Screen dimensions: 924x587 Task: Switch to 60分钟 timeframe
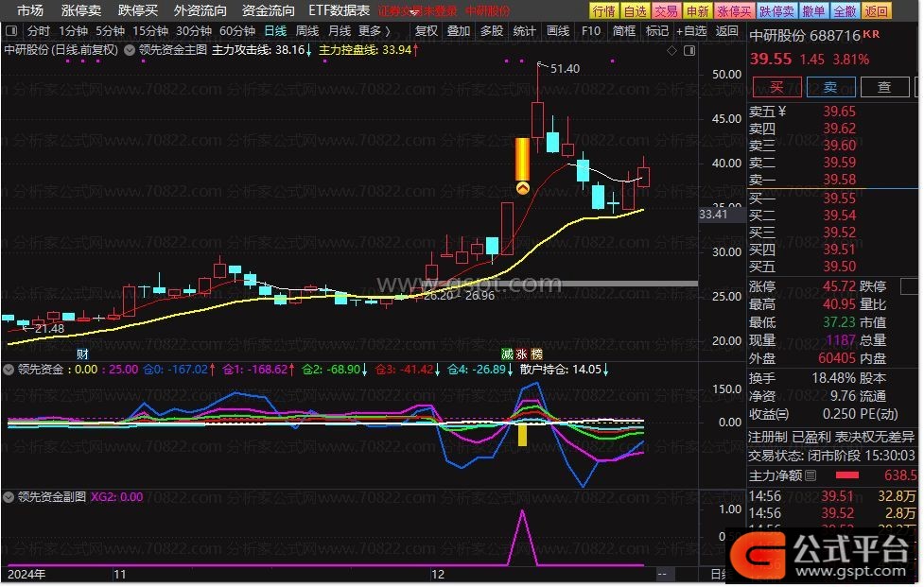click(237, 30)
